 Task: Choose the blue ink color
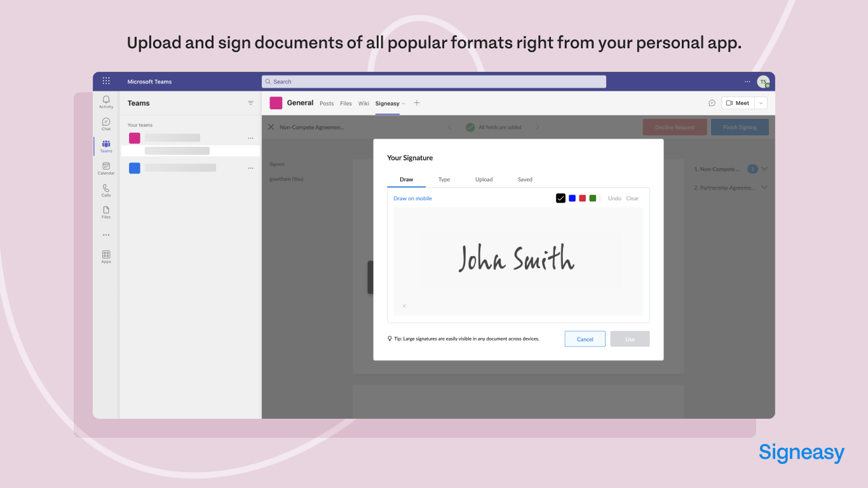click(x=572, y=198)
